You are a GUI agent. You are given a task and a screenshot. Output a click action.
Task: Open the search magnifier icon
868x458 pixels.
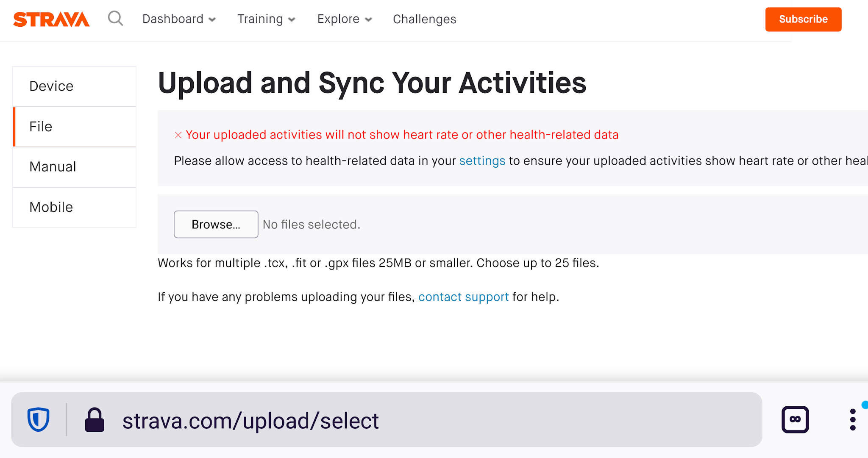point(115,19)
